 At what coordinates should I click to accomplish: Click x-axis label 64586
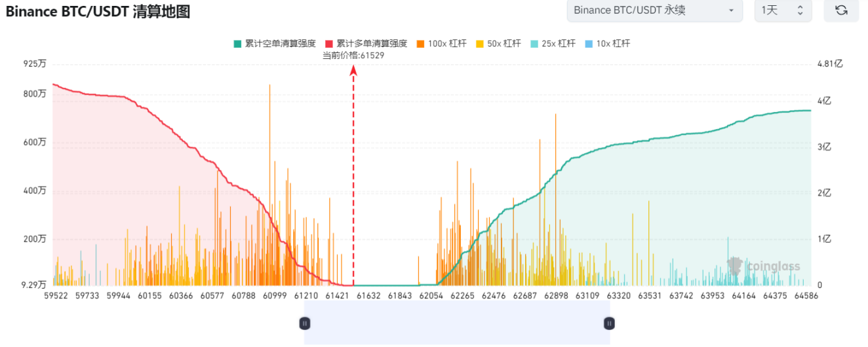(x=808, y=295)
